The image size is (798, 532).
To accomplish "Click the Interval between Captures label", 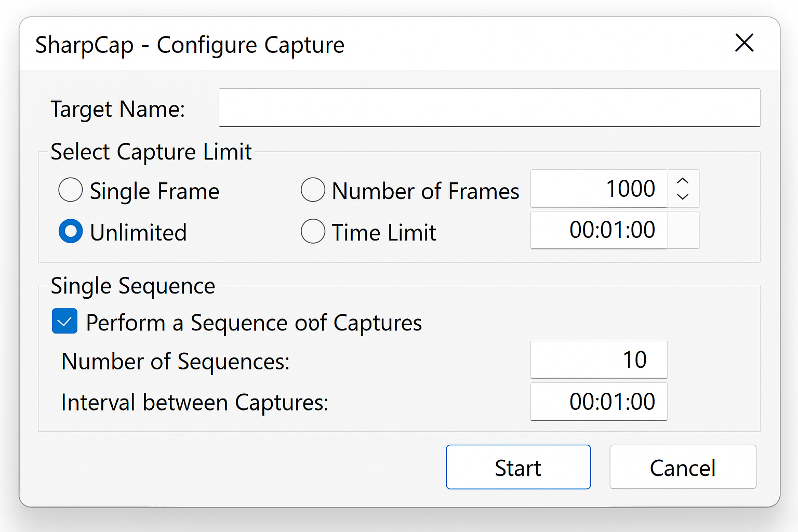I will pos(195,403).
